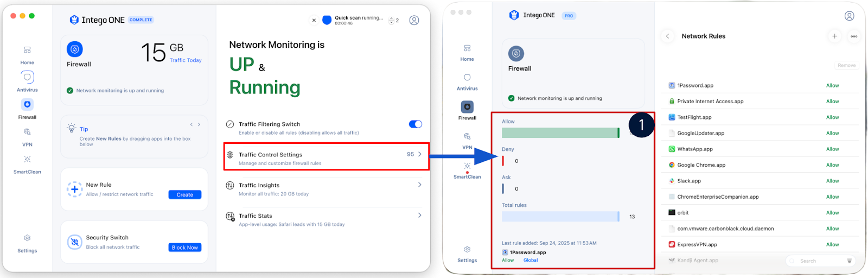Open Settings in left window sidebar
This screenshot has width=868, height=278.
[x=27, y=243]
